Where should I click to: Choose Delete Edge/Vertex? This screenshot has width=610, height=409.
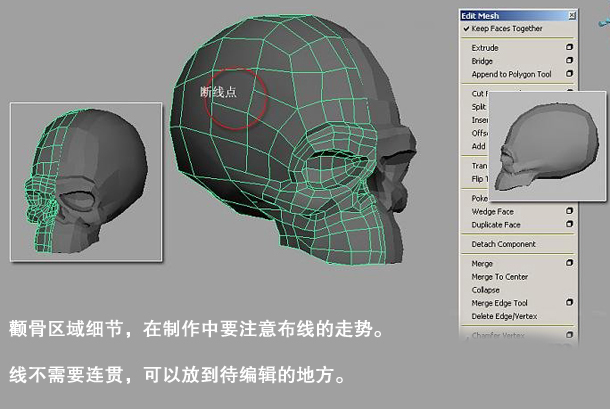click(x=504, y=316)
